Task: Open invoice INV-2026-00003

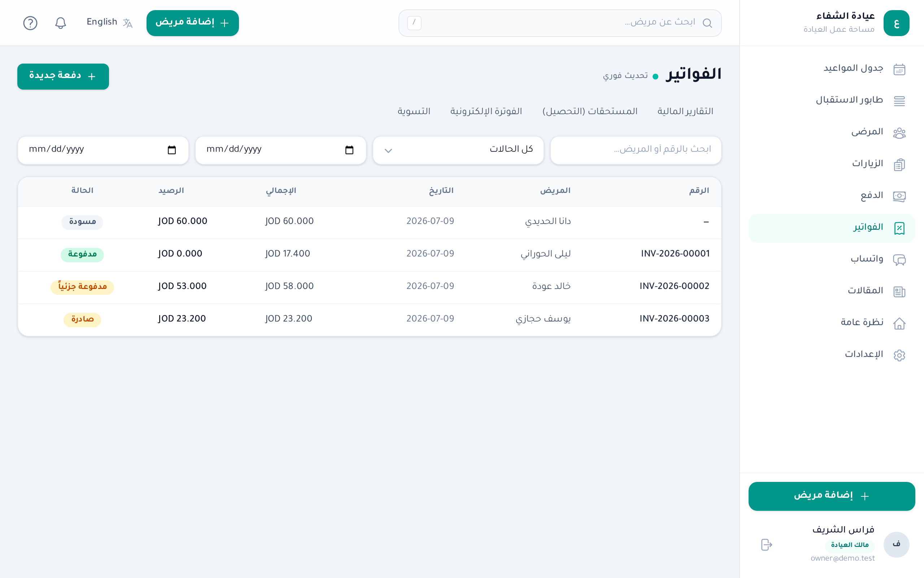Action: (x=674, y=319)
